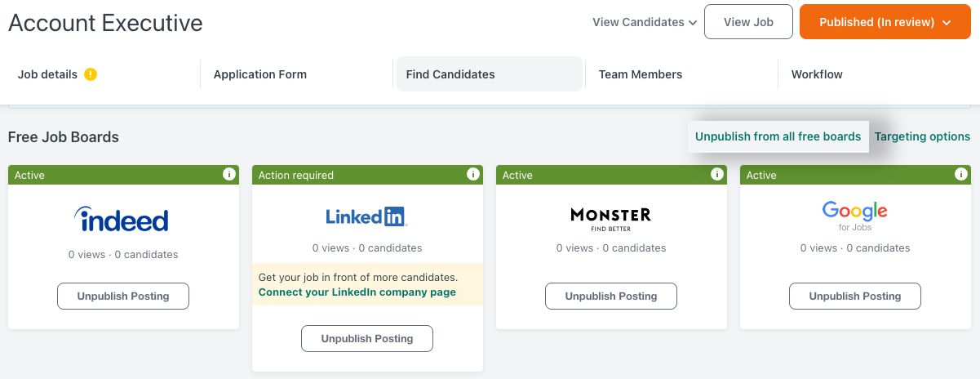Open the Application Form tab
Image resolution: width=980 pixels, height=379 pixels.
[260, 74]
